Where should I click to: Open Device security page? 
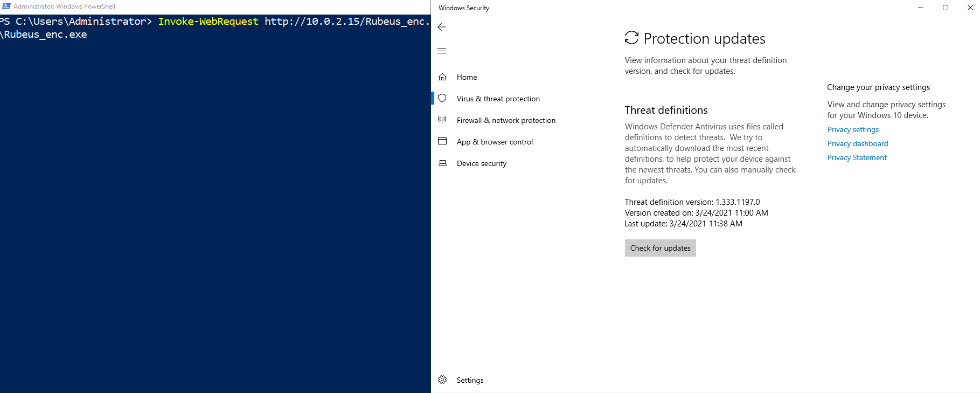[x=481, y=163]
